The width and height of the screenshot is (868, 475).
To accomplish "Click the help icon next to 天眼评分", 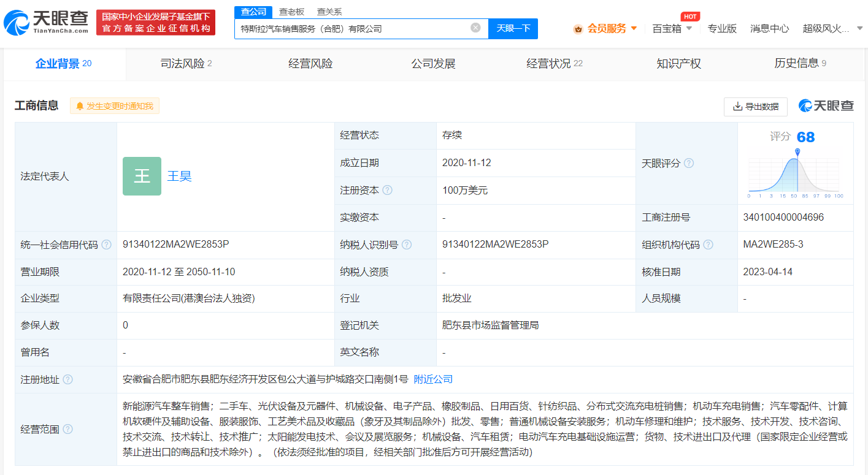I will pyautogui.click(x=689, y=163).
